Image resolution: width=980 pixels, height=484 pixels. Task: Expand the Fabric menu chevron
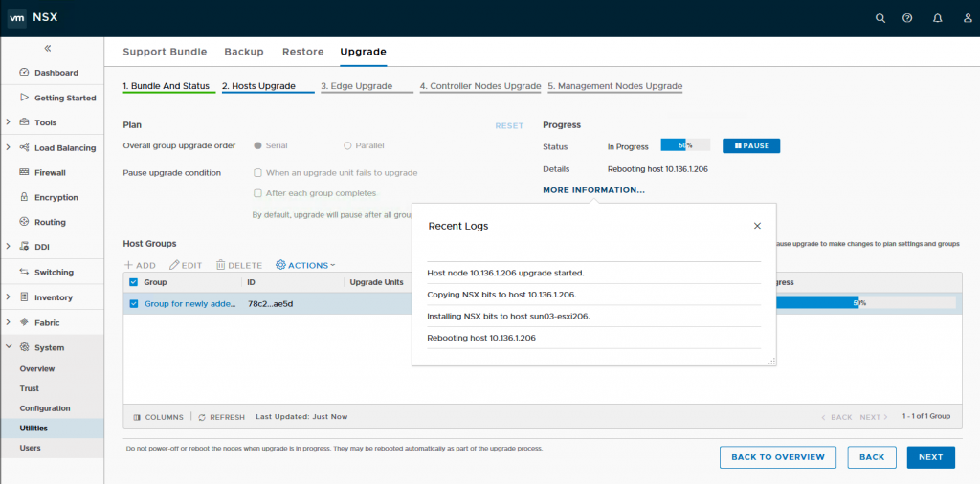point(8,323)
